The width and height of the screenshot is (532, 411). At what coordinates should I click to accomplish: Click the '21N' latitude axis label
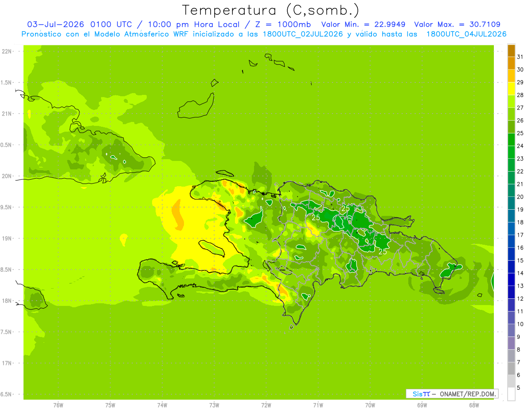(7, 114)
